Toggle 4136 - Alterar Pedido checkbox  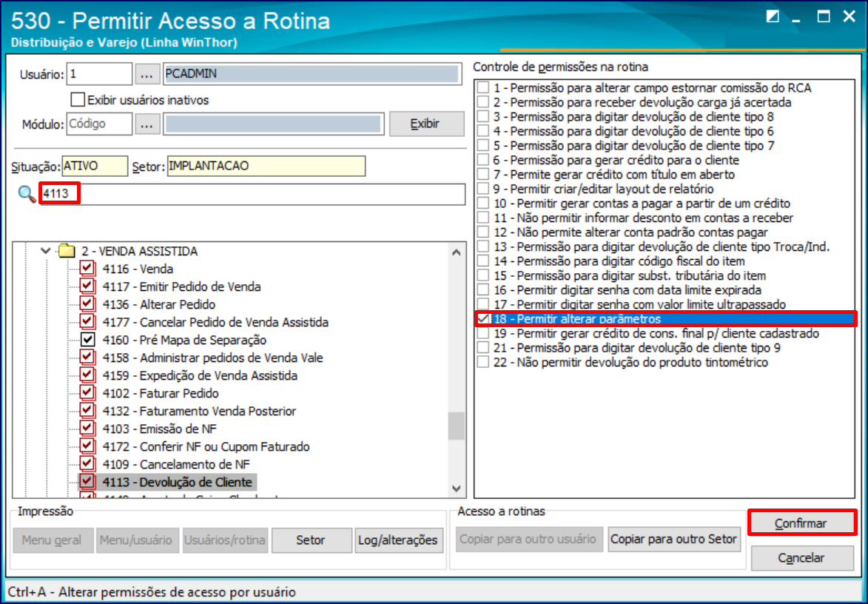pyautogui.click(x=87, y=304)
